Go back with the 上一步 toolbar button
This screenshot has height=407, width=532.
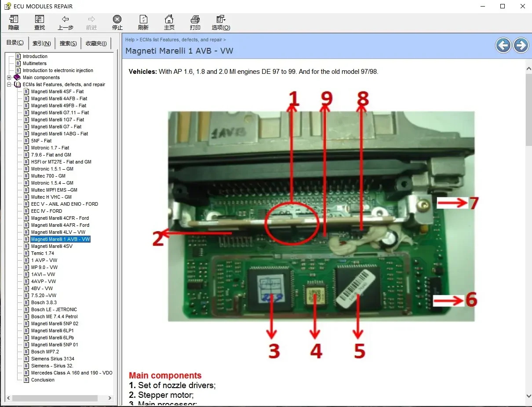click(66, 22)
